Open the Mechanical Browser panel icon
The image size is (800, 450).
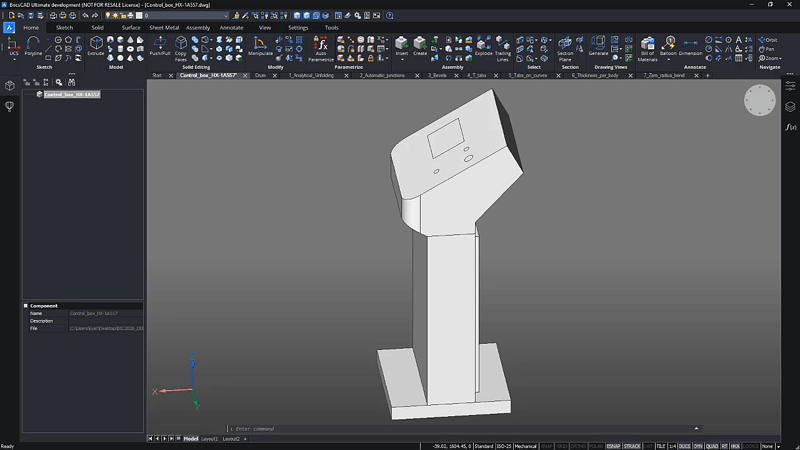coord(10,86)
